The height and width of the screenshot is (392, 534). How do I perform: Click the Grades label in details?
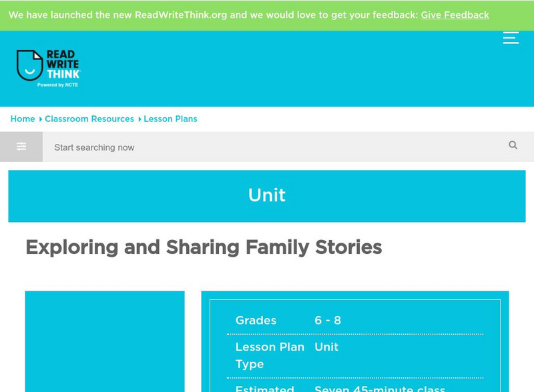click(x=256, y=321)
